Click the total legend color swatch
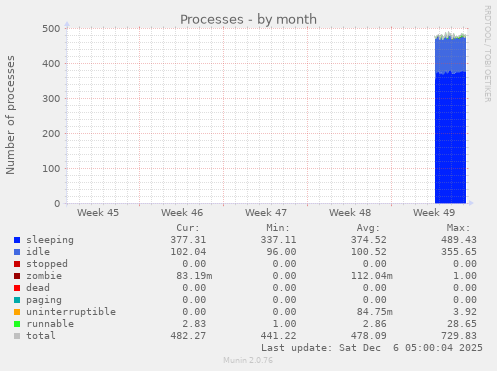 [x=17, y=336]
